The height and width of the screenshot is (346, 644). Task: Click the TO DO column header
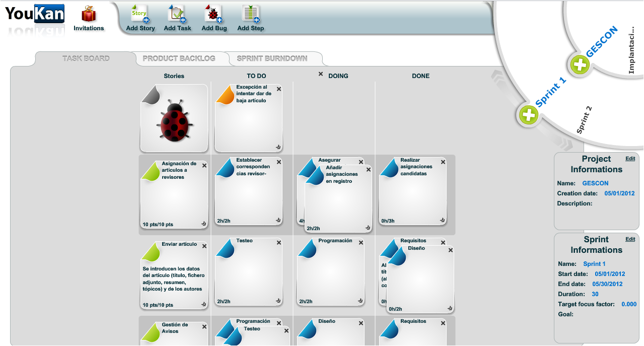pyautogui.click(x=256, y=76)
